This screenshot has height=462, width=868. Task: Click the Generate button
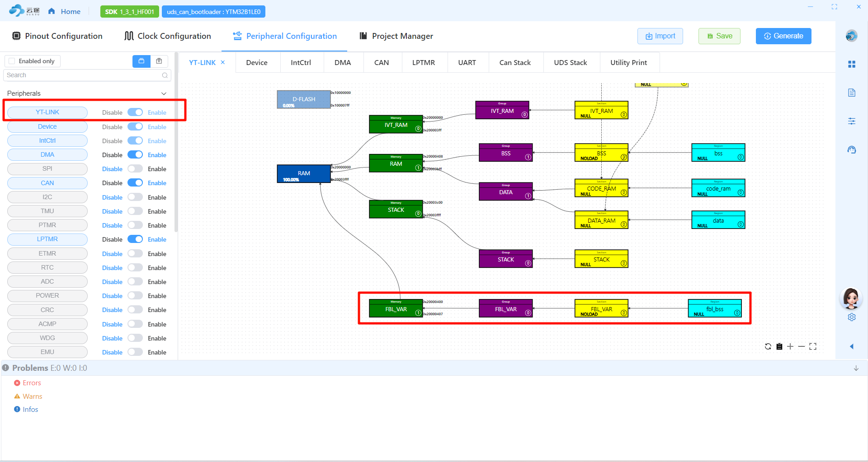783,36
